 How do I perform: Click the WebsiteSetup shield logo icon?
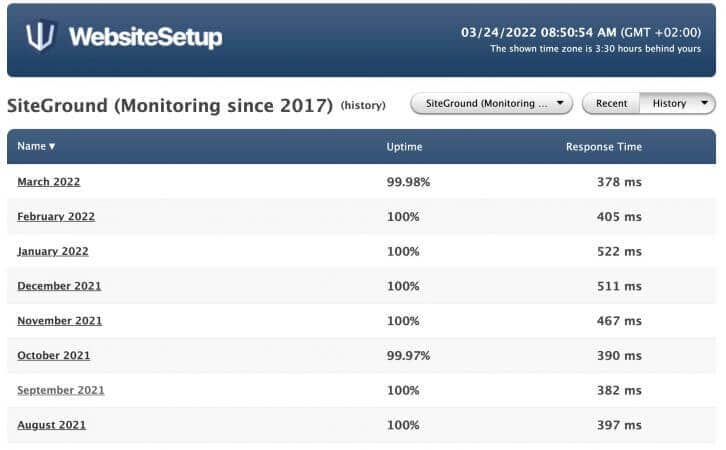(40, 36)
